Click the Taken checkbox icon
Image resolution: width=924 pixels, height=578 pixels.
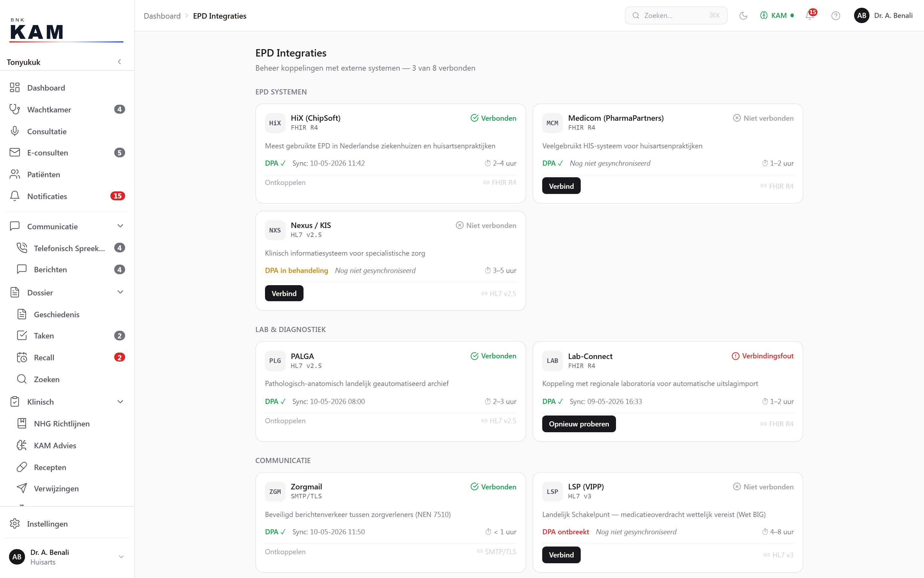tap(22, 336)
